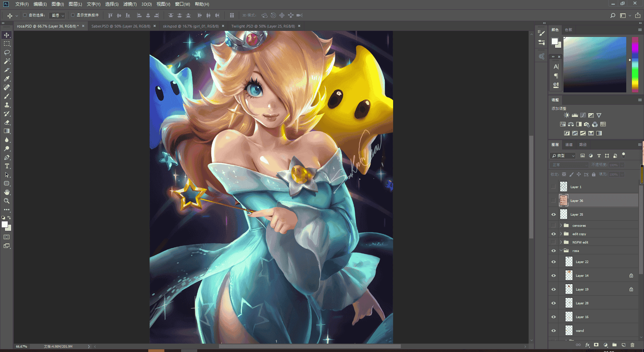Select the Eyedropper tool

[x=7, y=79]
